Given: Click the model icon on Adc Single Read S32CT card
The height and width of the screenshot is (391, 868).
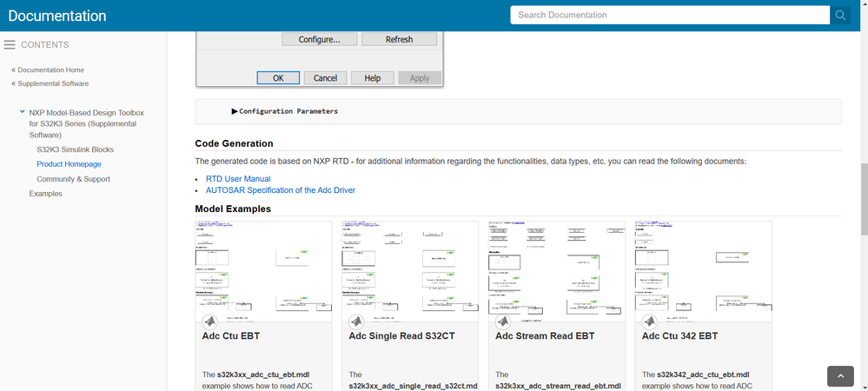Looking at the screenshot, I should (355, 321).
